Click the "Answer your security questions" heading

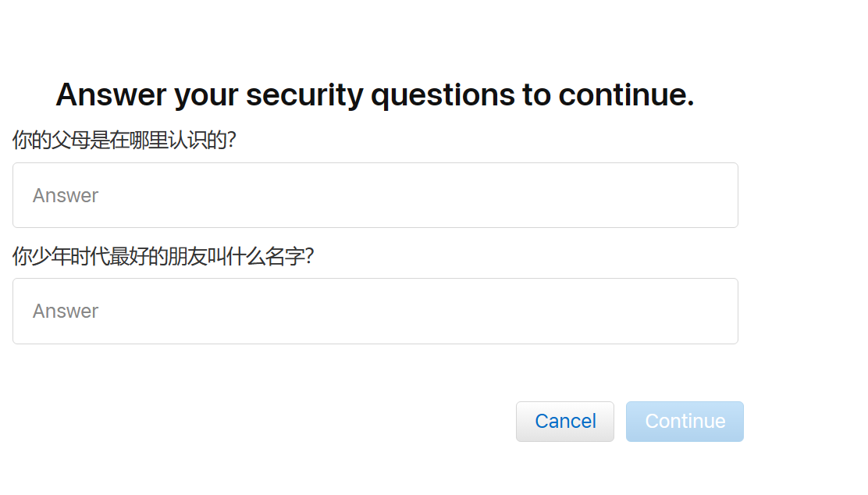pos(375,95)
